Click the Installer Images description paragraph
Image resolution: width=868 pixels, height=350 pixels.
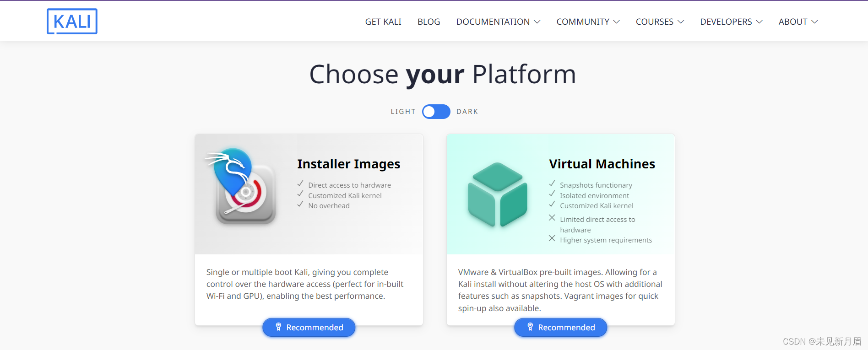(305, 284)
